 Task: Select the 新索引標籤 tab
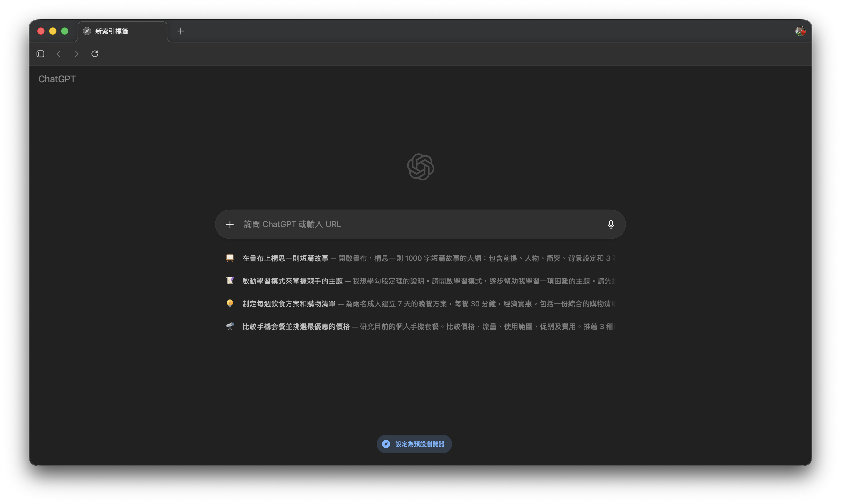pos(122,31)
